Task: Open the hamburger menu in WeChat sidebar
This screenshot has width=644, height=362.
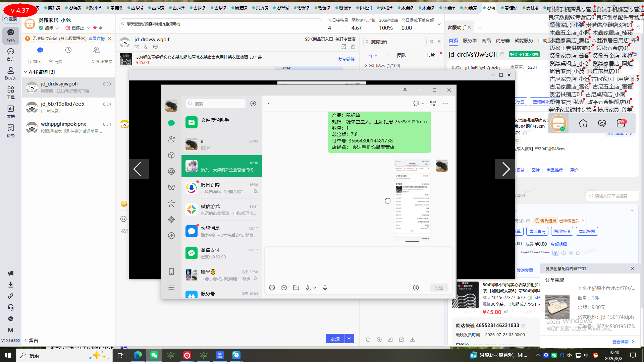Action: pos(171,288)
